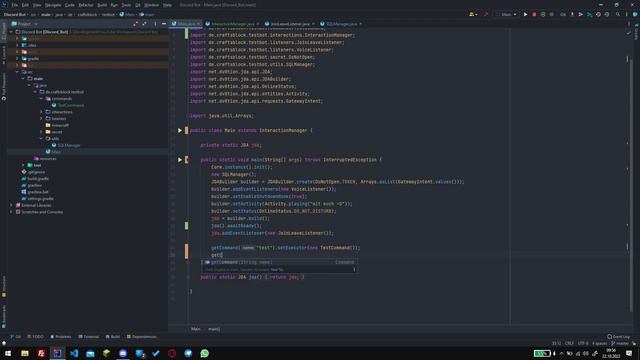Open the user account icon menu
This screenshot has height=360, width=640.
pos(473,14)
